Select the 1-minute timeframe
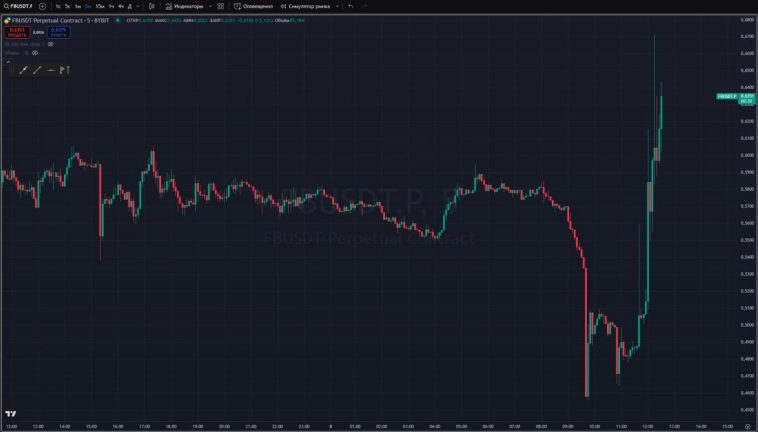 tap(78, 6)
